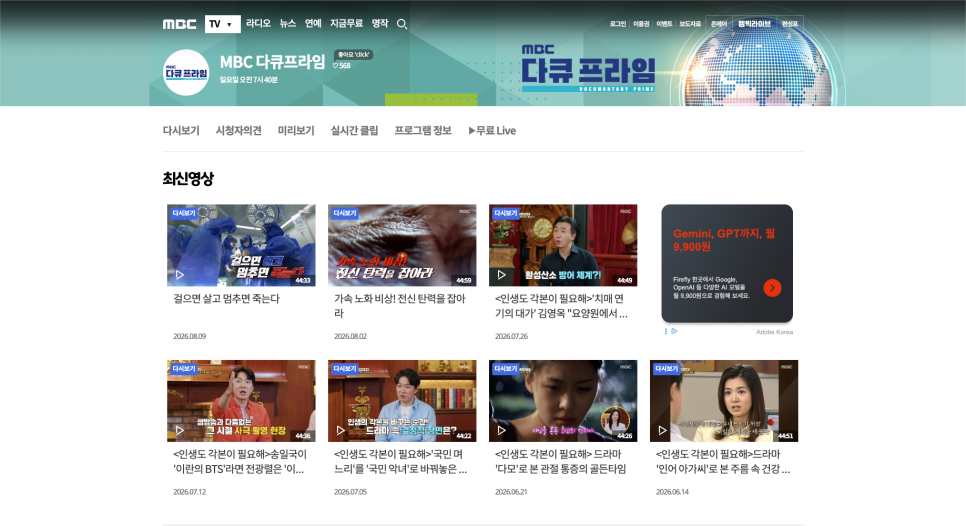
Task: Click title '국민 며느리'를 '국민 악녀'로
Action: (x=400, y=461)
